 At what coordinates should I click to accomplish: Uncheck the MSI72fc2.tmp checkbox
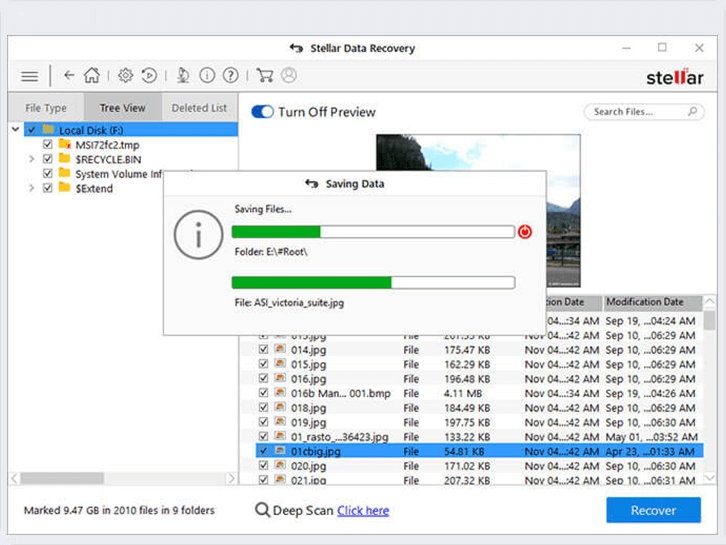tap(48, 144)
